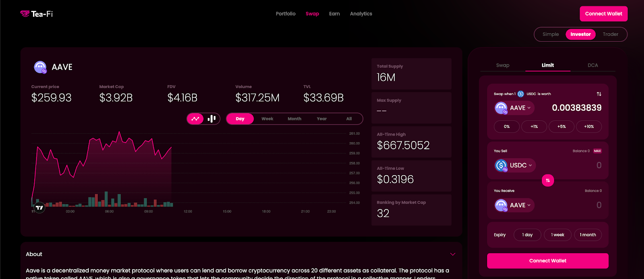Click the limit price field 0.00383839
This screenshot has height=279, width=644.
[x=577, y=108]
